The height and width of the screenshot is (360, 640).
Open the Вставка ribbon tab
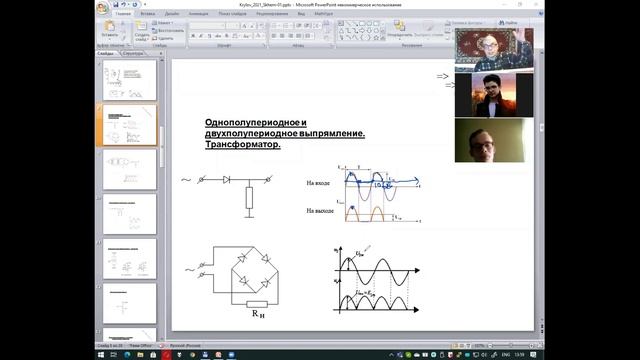(x=148, y=13)
